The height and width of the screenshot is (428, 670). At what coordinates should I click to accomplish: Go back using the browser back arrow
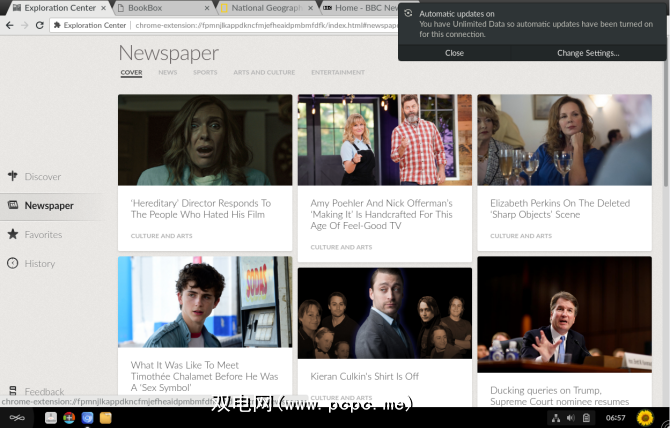coord(9,24)
